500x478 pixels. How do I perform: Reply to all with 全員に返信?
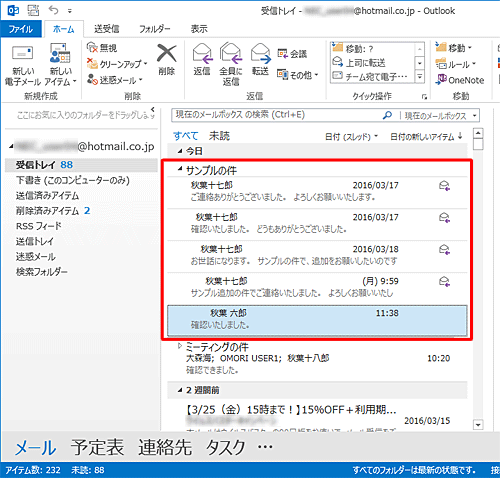[x=231, y=64]
